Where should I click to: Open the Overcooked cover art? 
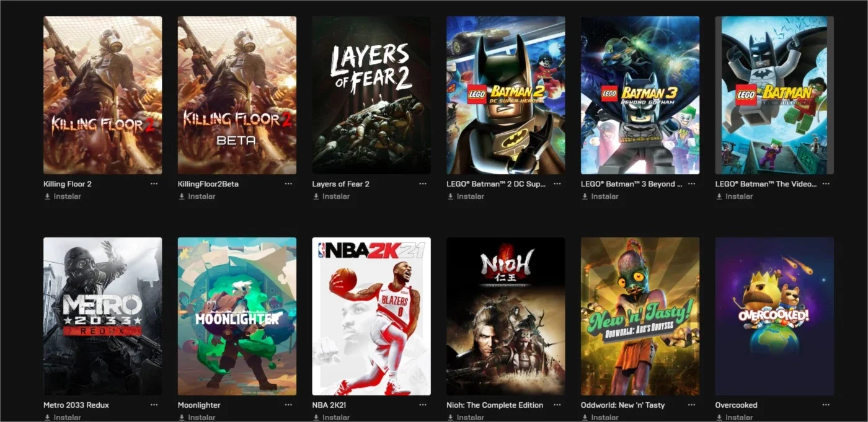pyautogui.click(x=774, y=316)
